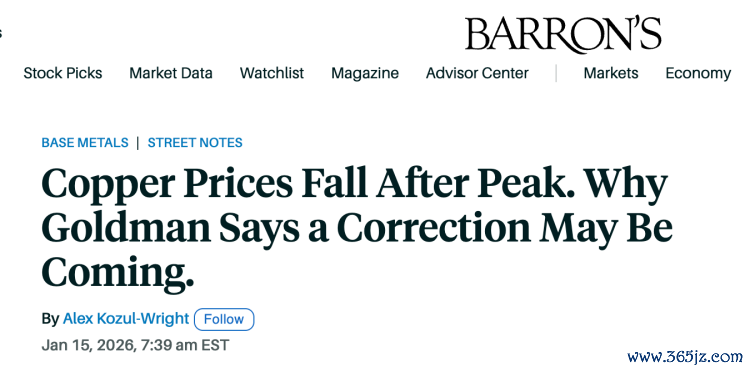Click the divider between Advisor Center and Markets
The height and width of the screenshot is (372, 750).
tap(556, 73)
